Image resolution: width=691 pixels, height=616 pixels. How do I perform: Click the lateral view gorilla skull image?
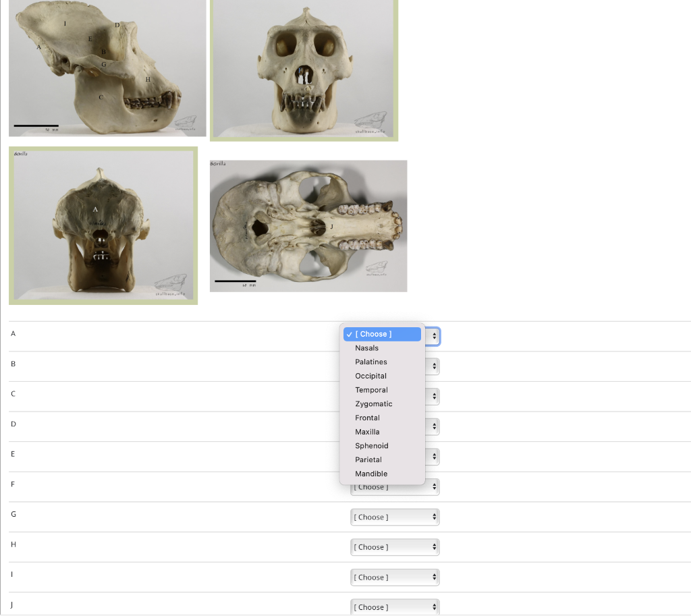pos(107,68)
